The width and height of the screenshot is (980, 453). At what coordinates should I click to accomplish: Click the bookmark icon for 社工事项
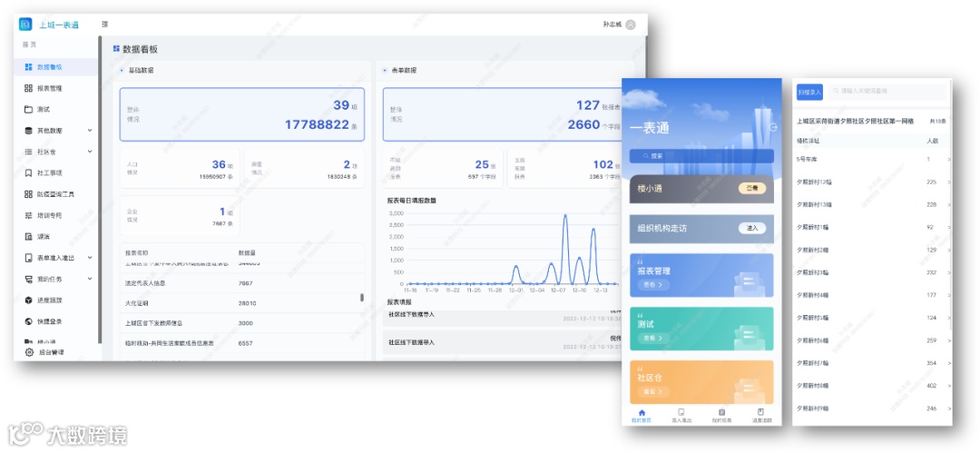(28, 172)
